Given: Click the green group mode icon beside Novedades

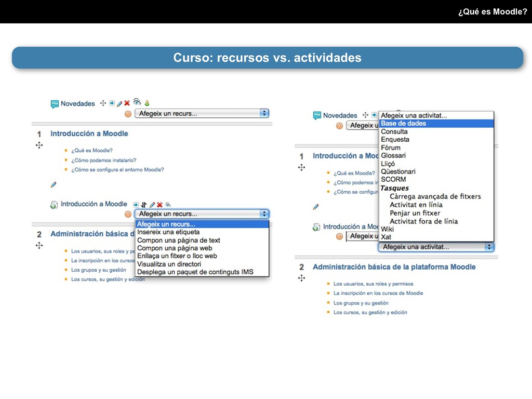Looking at the screenshot, I should tap(147, 103).
